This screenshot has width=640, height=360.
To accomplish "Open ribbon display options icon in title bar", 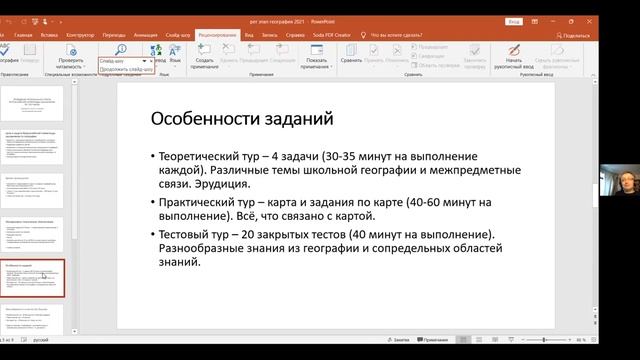I will pyautogui.click(x=535, y=22).
